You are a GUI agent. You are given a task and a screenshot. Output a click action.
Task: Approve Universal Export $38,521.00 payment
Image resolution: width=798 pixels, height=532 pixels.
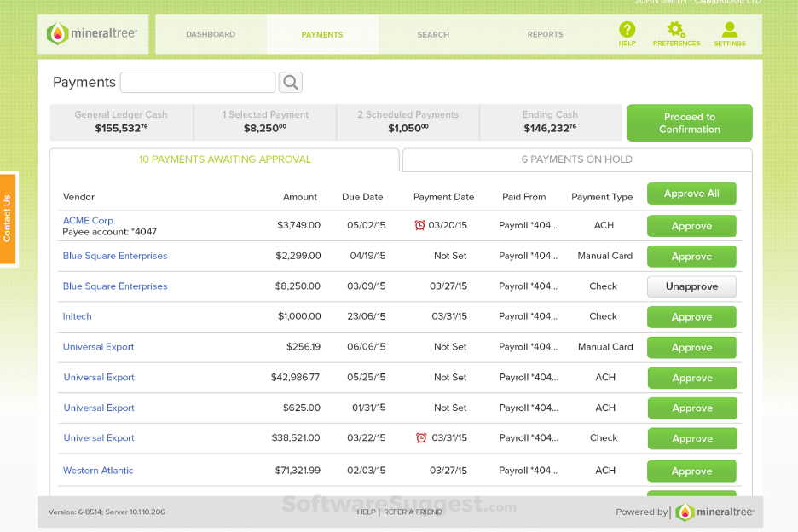(x=691, y=438)
